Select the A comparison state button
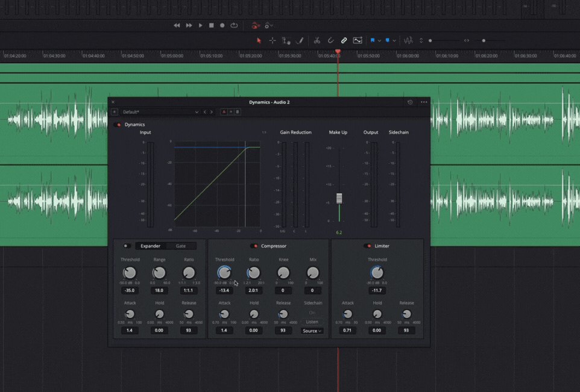Viewport: 580px width, 392px height. pos(224,111)
